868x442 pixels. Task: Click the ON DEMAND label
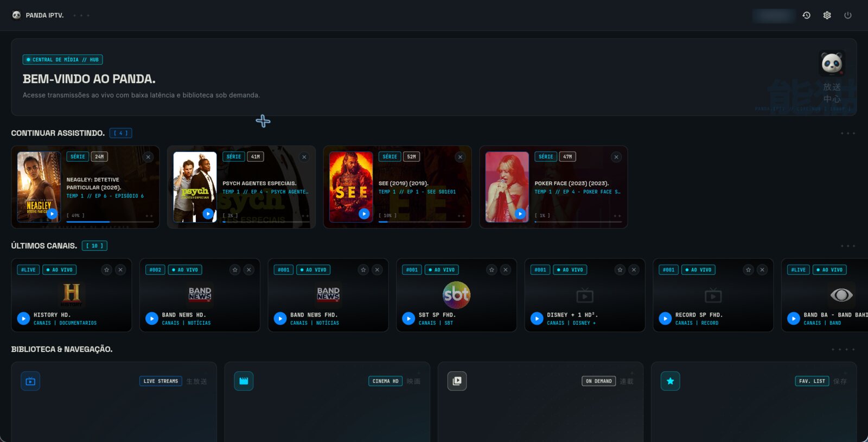coord(599,381)
